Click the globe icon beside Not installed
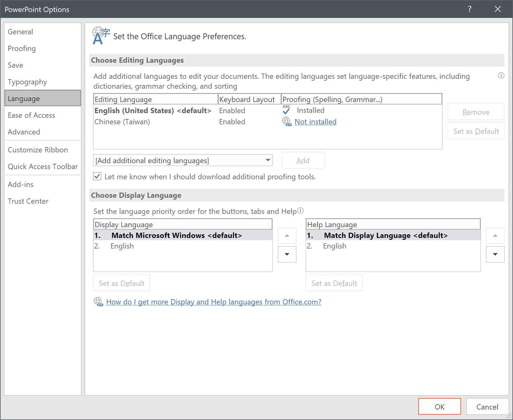This screenshot has width=513, height=420. click(x=287, y=122)
